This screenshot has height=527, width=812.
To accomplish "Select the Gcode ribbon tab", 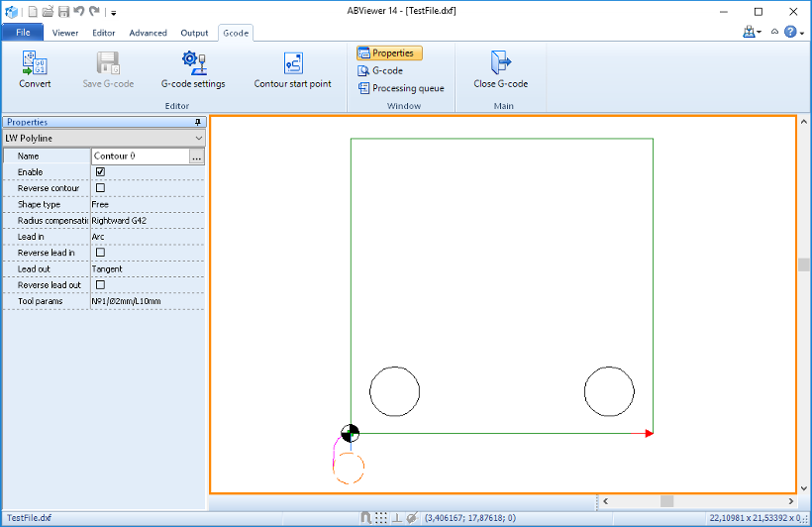I will (236, 33).
